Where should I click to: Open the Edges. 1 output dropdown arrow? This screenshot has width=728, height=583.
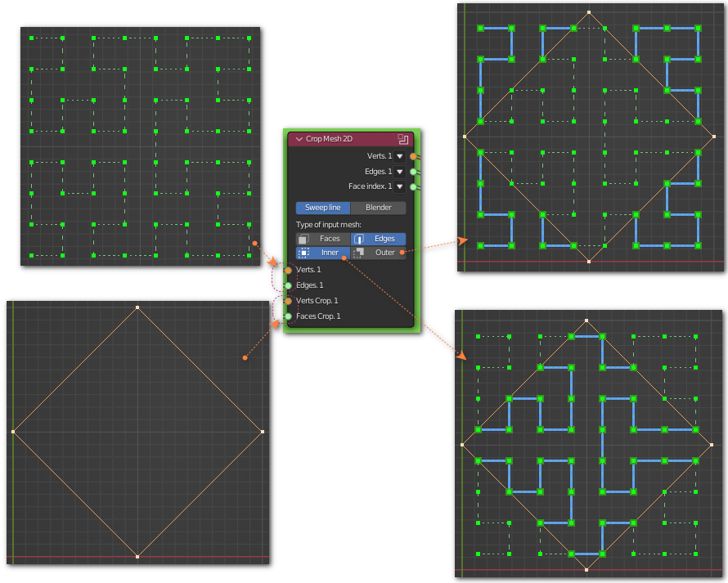pos(400,171)
